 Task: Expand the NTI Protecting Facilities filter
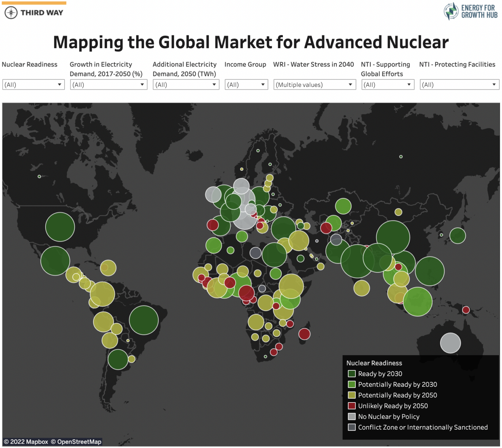click(459, 84)
